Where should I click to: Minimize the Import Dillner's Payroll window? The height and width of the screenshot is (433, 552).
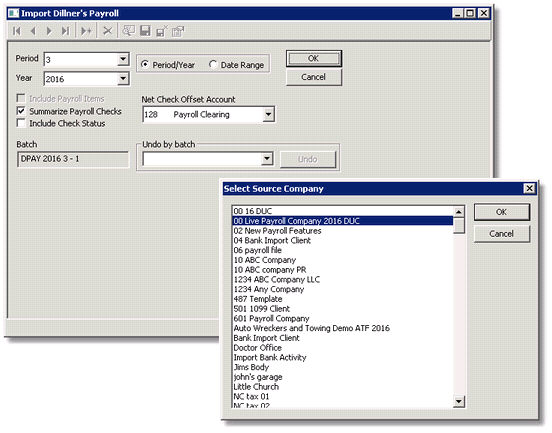point(457,13)
